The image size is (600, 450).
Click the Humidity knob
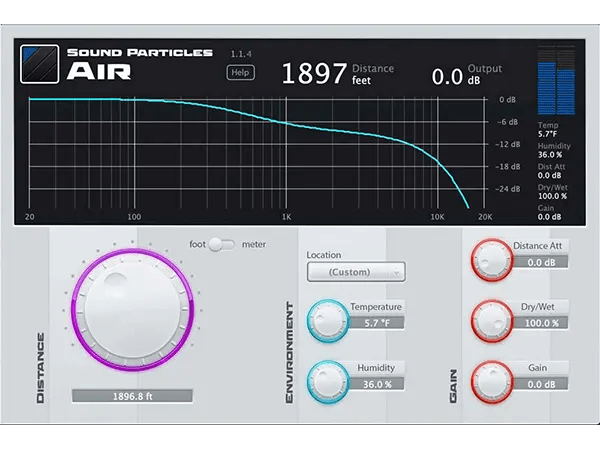(328, 382)
